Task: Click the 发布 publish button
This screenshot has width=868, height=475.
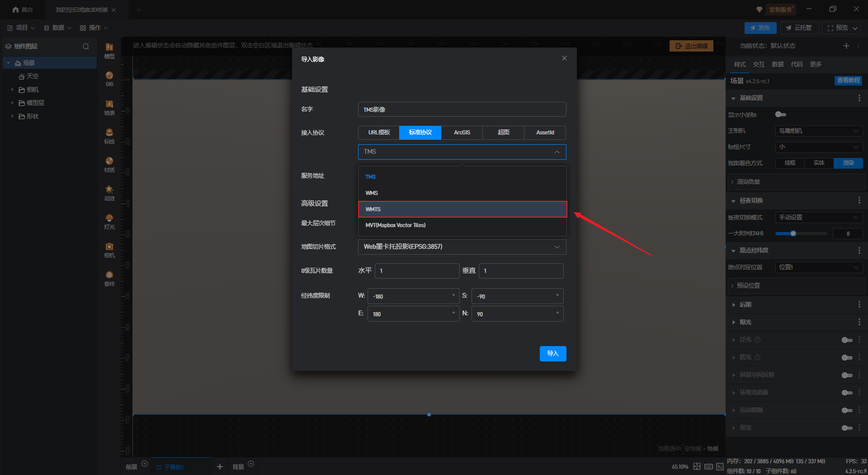Action: pos(760,28)
